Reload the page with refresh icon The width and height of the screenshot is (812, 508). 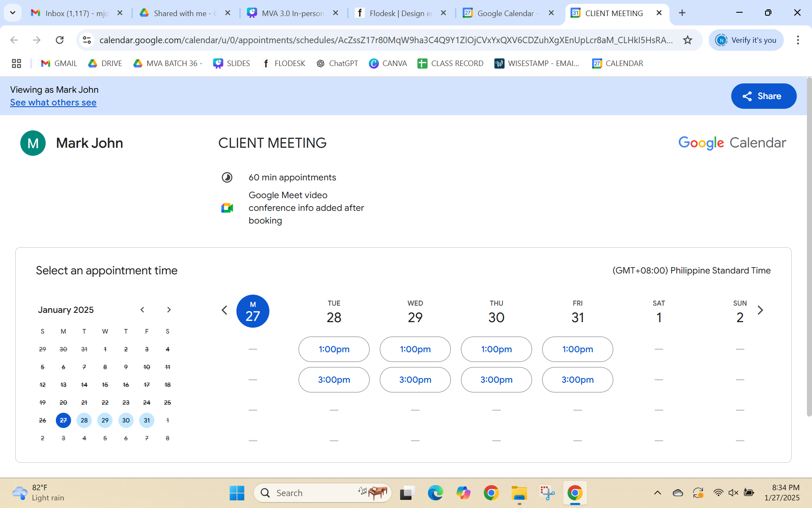tap(60, 40)
